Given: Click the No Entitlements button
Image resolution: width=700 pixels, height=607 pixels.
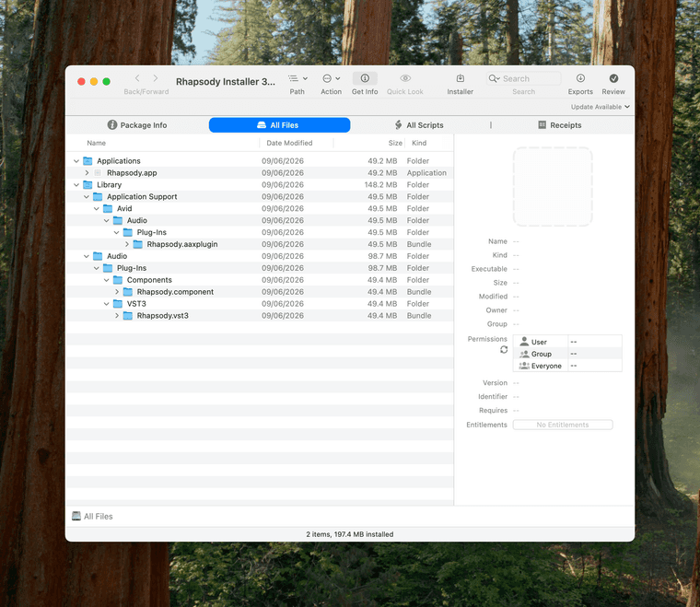Looking at the screenshot, I should pos(563,425).
